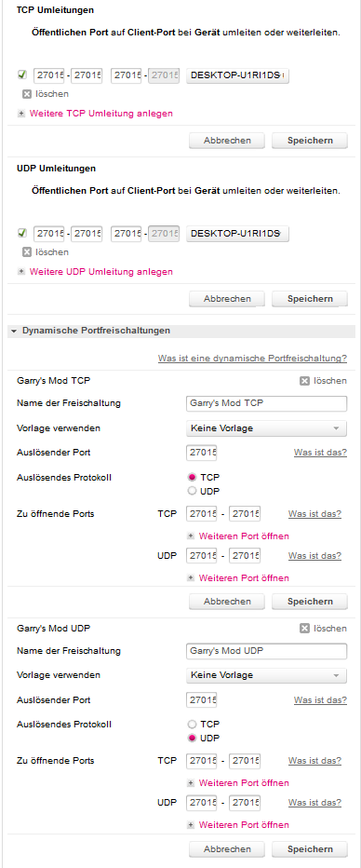The width and height of the screenshot is (361, 868).
Task: Open 'Was ist eine dynamische Portfreischaltung?' link
Action: [x=253, y=359]
